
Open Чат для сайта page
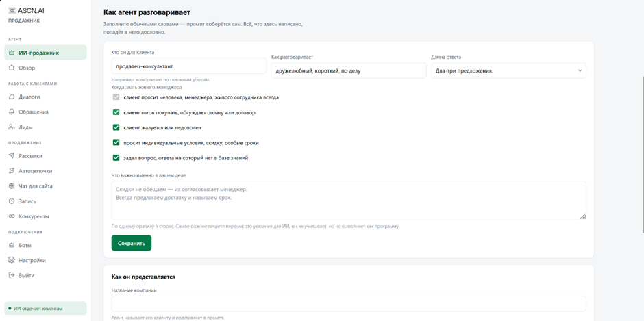46,186
